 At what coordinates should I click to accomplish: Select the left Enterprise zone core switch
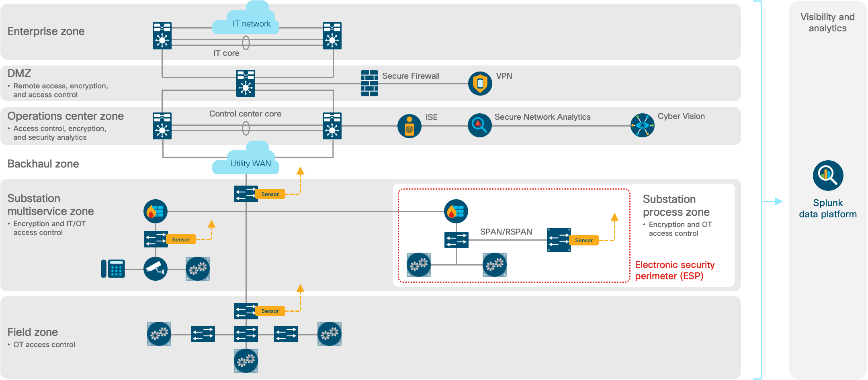[162, 36]
